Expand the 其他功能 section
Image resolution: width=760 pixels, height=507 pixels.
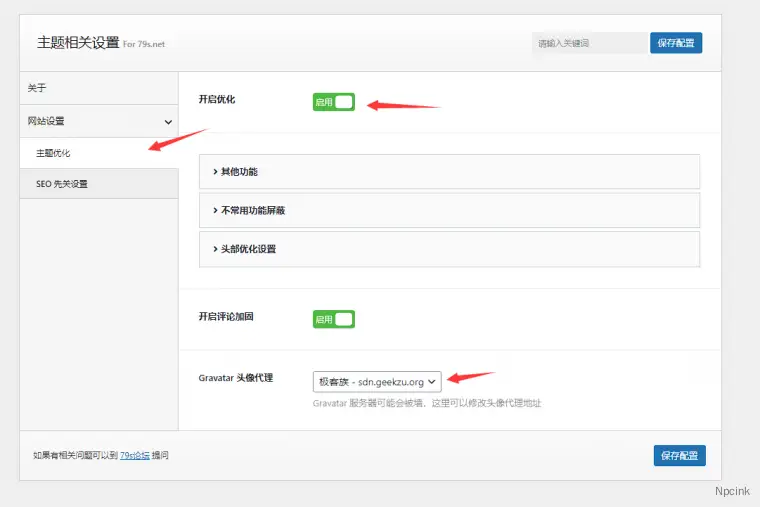449,172
